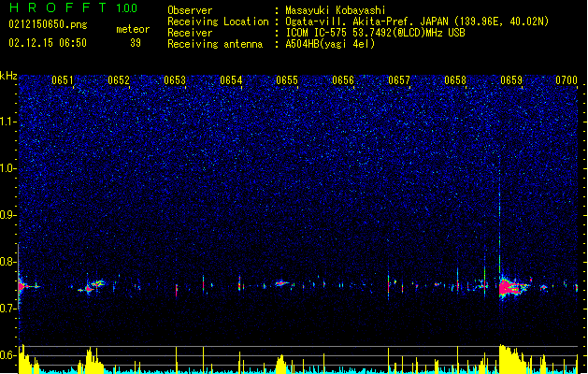Click the 0655 time marker
Screen dimensions: 588x374
pyautogui.click(x=287, y=80)
